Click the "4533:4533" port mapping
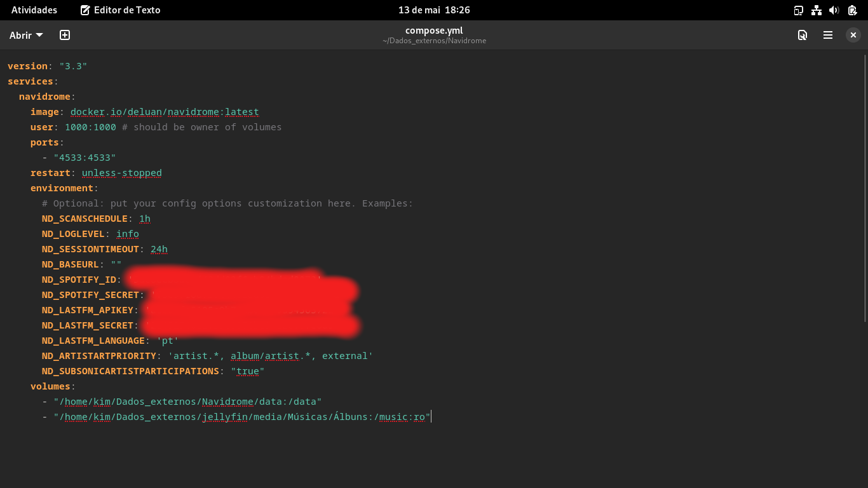This screenshot has height=488, width=868. (85, 158)
